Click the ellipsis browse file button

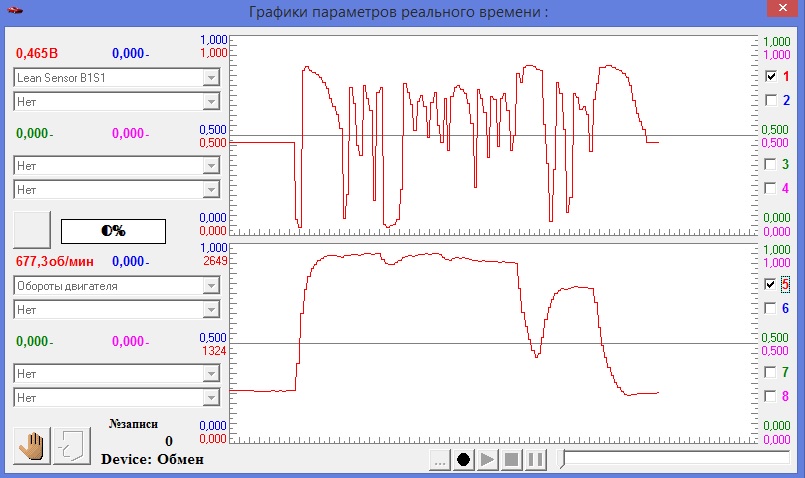coord(438,459)
